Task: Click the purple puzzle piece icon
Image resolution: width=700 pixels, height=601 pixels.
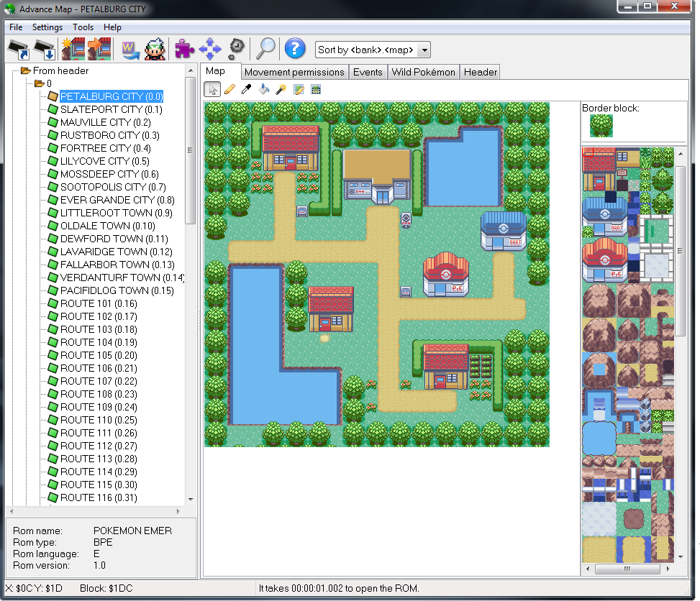Action: pos(184,49)
